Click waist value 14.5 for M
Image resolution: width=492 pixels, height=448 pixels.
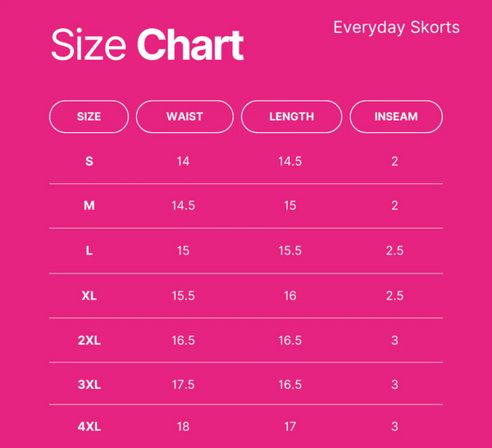click(183, 206)
